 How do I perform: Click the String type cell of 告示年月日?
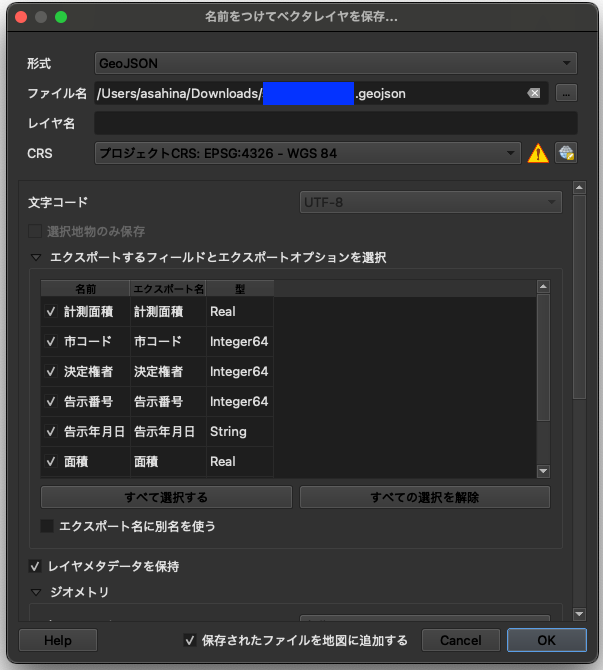240,432
